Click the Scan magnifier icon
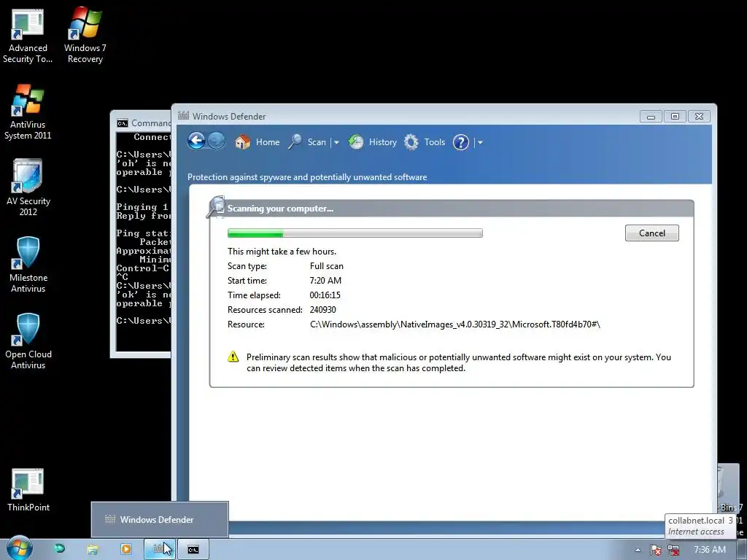 [295, 142]
